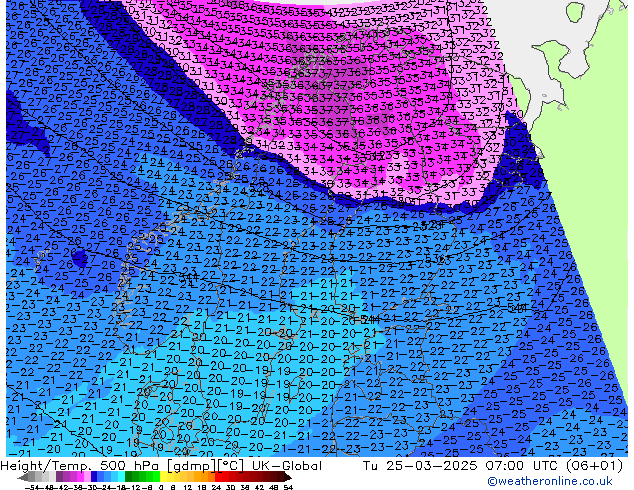
Task: Click the -54 legend scale label
Action: click(32, 487)
